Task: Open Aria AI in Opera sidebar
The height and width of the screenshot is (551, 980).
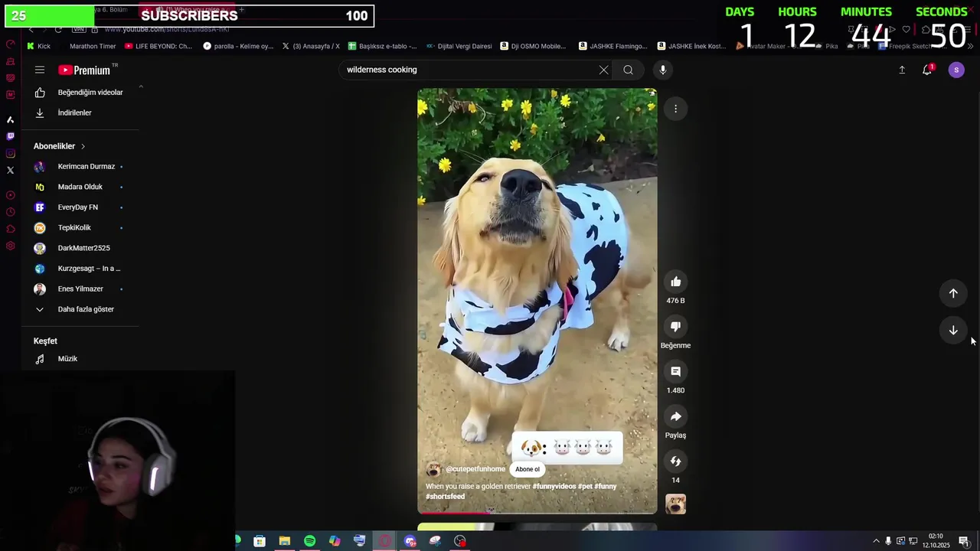Action: (10, 119)
